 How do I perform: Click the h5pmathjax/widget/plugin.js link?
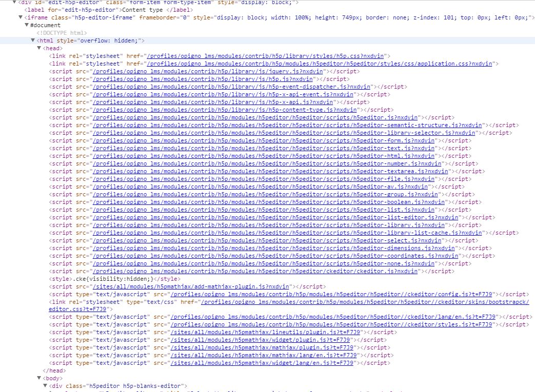click(261, 340)
